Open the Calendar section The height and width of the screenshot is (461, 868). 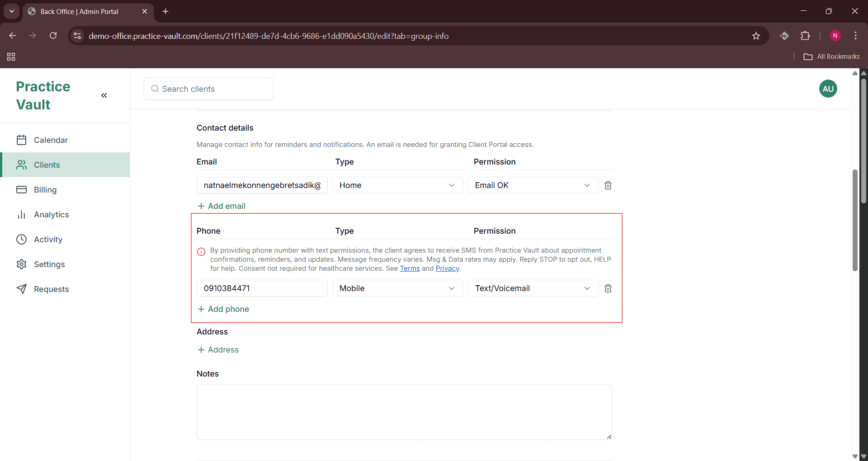pyautogui.click(x=51, y=140)
